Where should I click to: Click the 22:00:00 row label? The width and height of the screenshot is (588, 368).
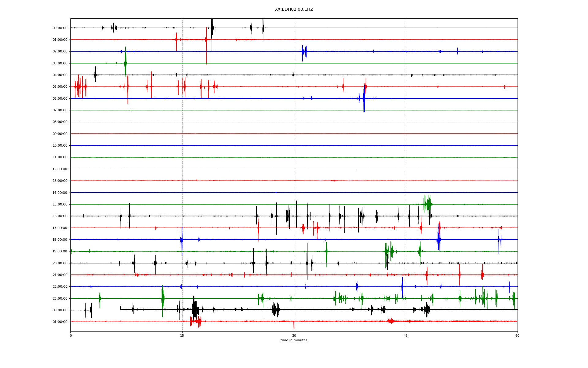click(x=60, y=287)
